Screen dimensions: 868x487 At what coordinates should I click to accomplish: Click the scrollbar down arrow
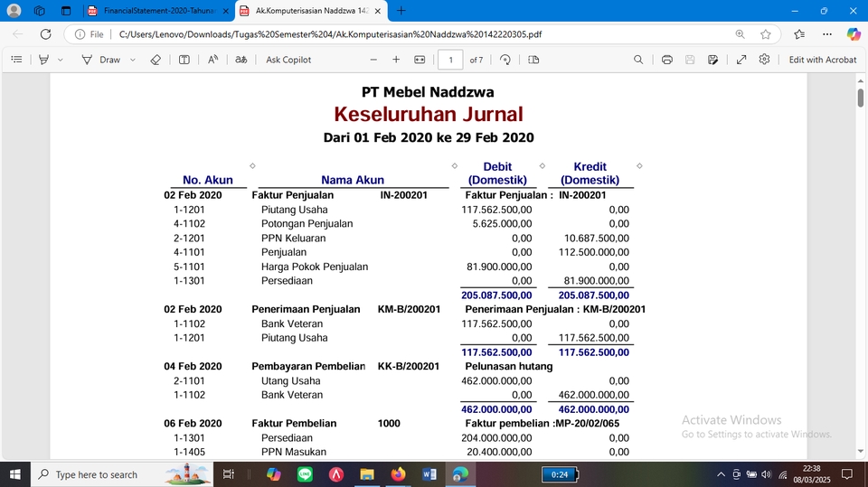click(x=860, y=451)
